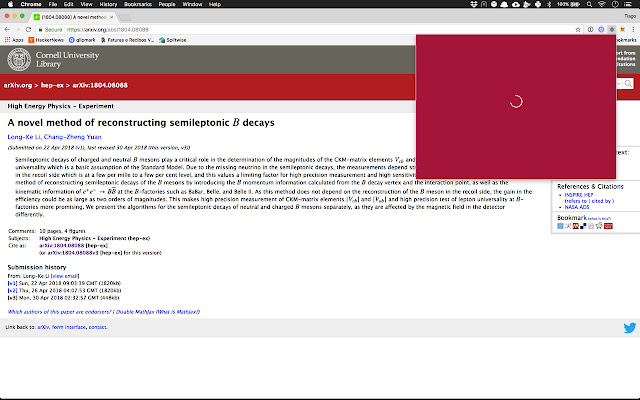Open the [v2] submission version link
This screenshot has height=400, width=640.
[12, 291]
